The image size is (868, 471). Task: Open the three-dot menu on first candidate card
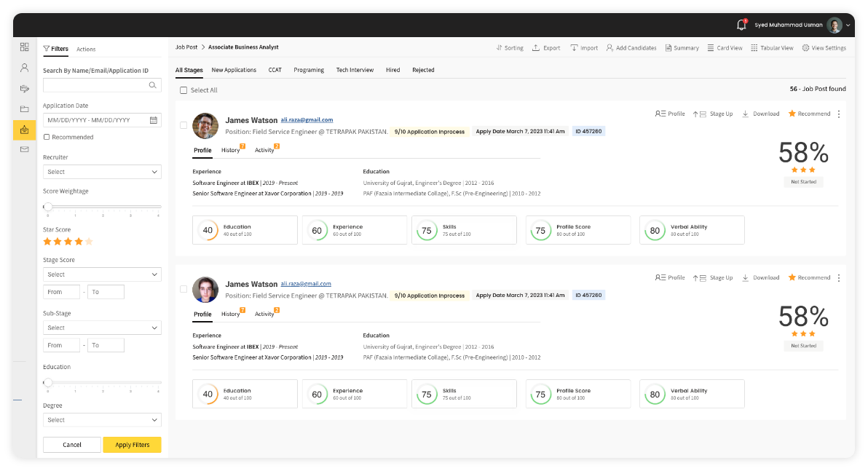(839, 114)
